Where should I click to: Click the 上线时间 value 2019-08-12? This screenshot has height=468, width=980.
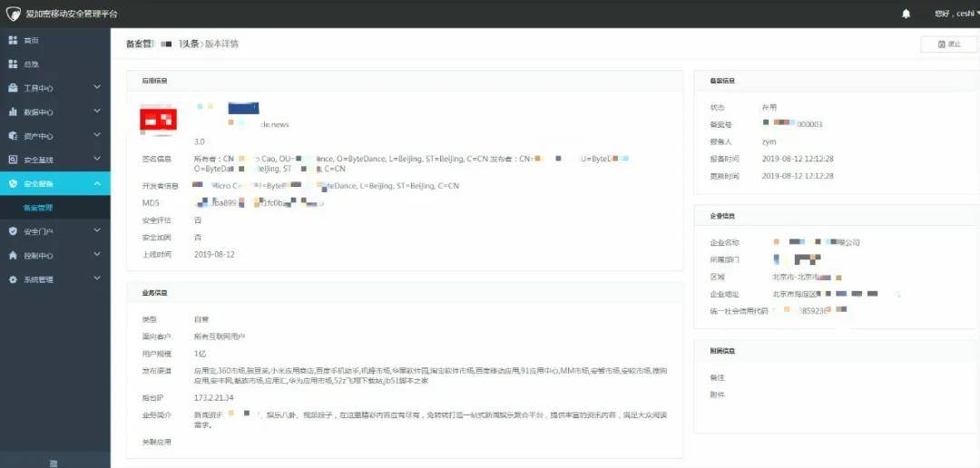[x=214, y=254]
